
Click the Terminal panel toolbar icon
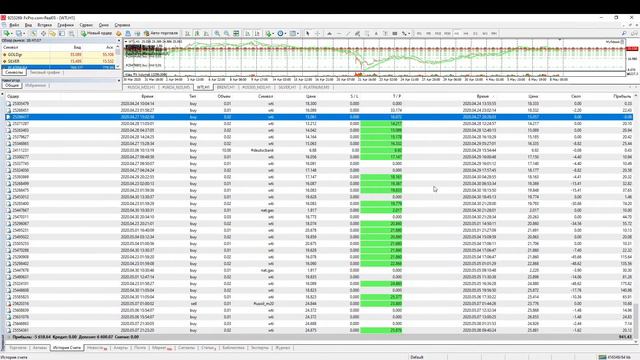62,33
